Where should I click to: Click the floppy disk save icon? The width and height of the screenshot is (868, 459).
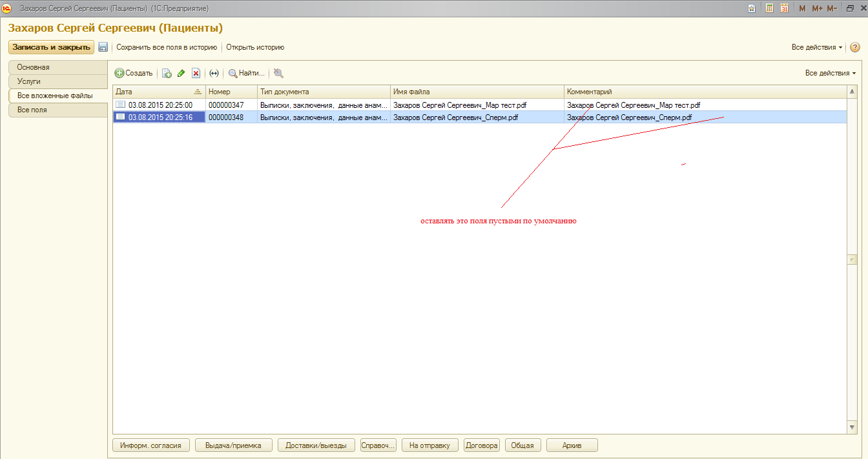[x=103, y=47]
